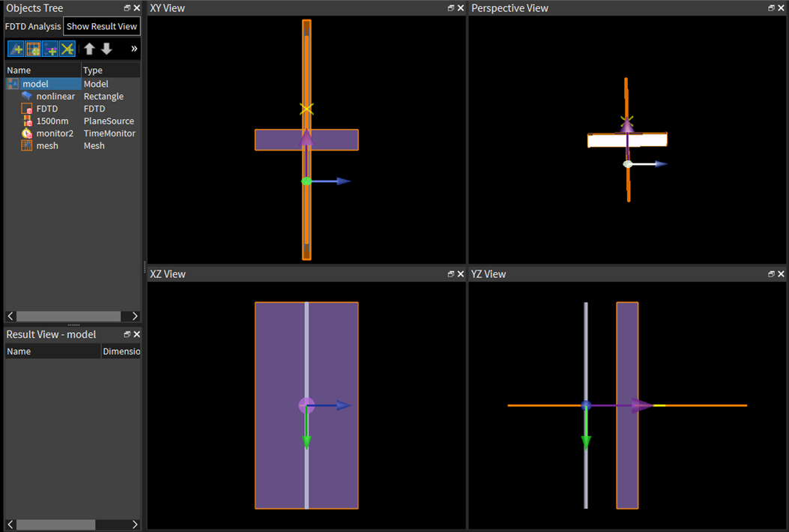Click the Name column header in Objects Tree
Screen dimensions: 789x532
(43, 70)
